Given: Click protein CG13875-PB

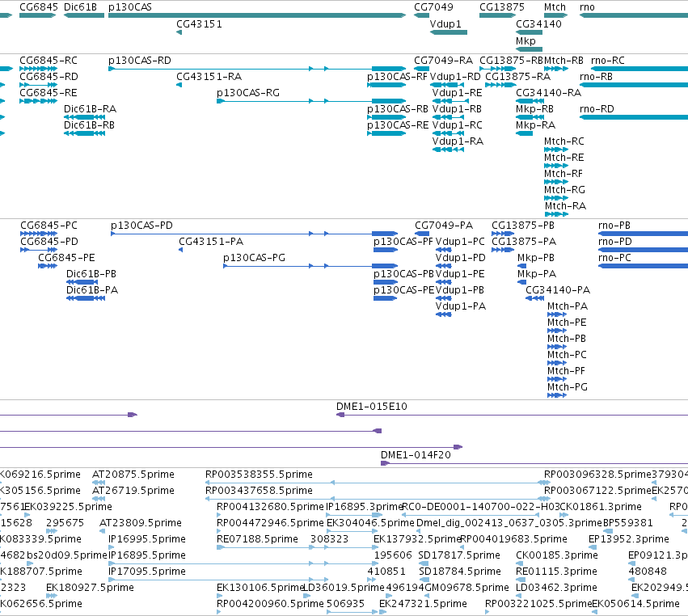Looking at the screenshot, I should click(x=502, y=234).
